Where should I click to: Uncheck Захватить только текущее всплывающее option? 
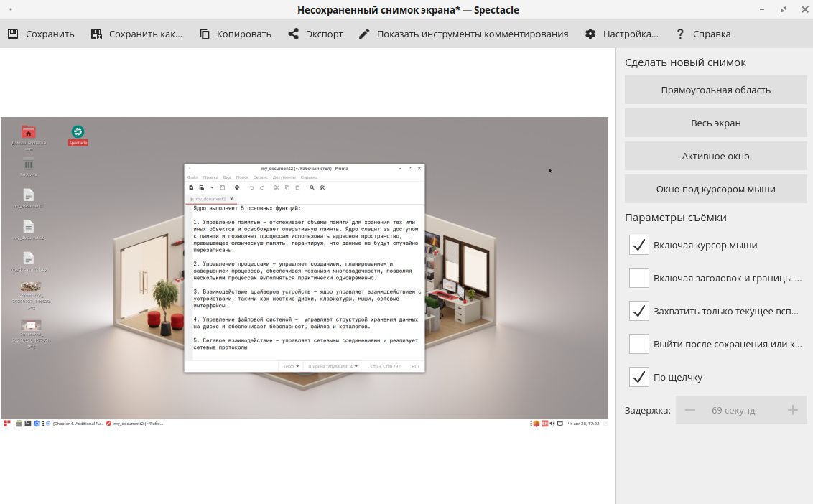pos(639,311)
